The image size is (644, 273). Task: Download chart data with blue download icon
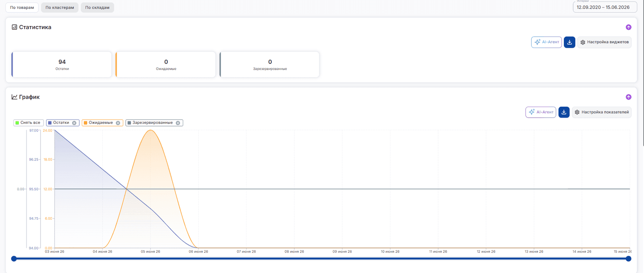pyautogui.click(x=564, y=112)
